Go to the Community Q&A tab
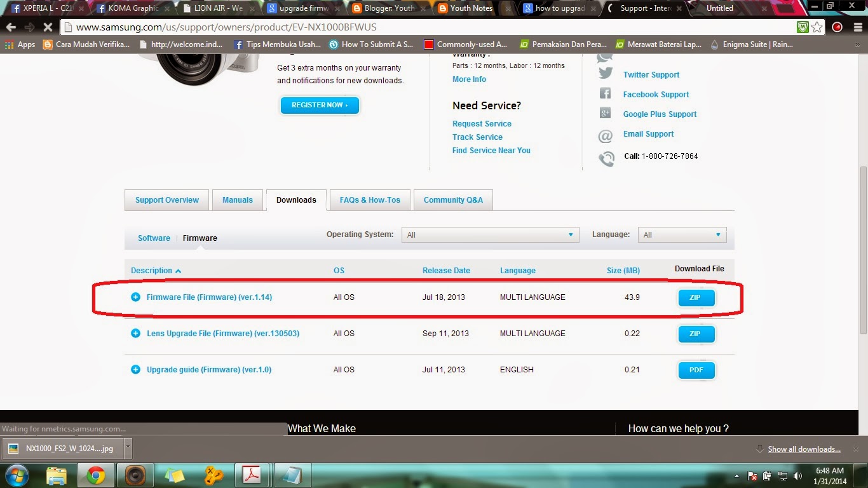 (453, 200)
